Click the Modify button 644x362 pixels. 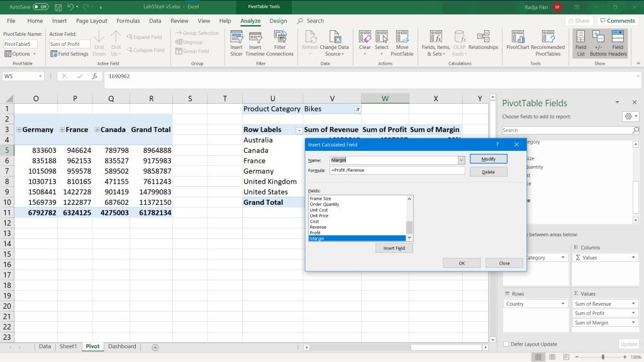pos(488,159)
